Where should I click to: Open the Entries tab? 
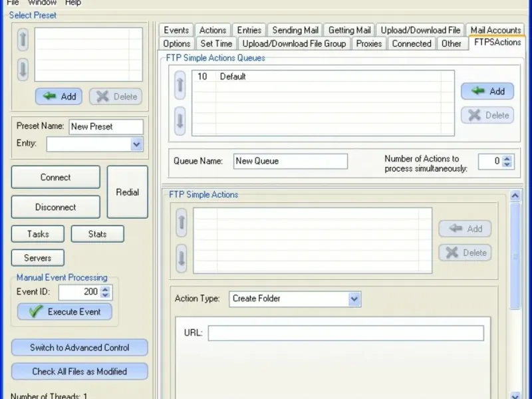pos(249,30)
